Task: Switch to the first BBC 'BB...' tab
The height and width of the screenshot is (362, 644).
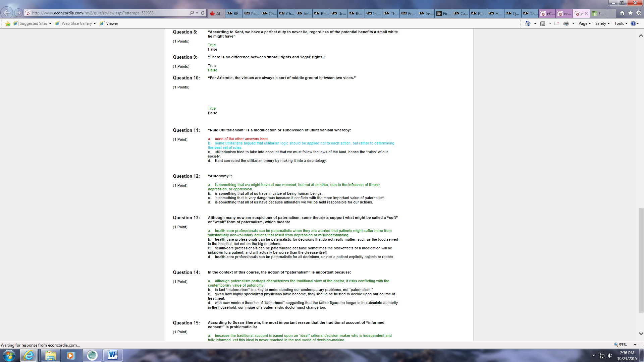Action: tap(234, 13)
